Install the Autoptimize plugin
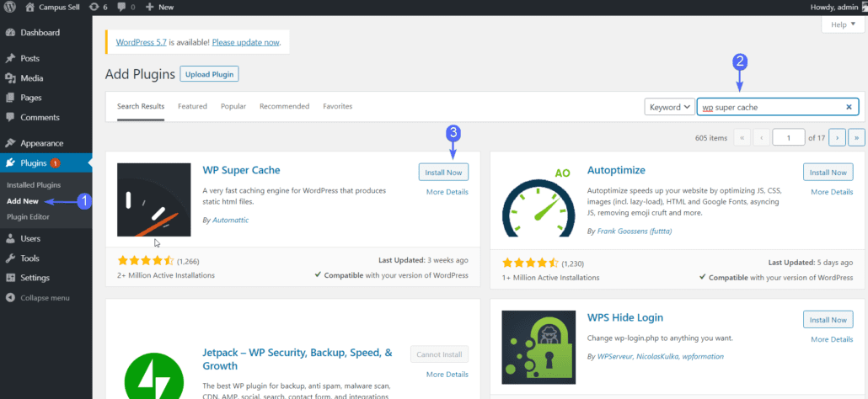The width and height of the screenshot is (868, 399). click(x=828, y=173)
